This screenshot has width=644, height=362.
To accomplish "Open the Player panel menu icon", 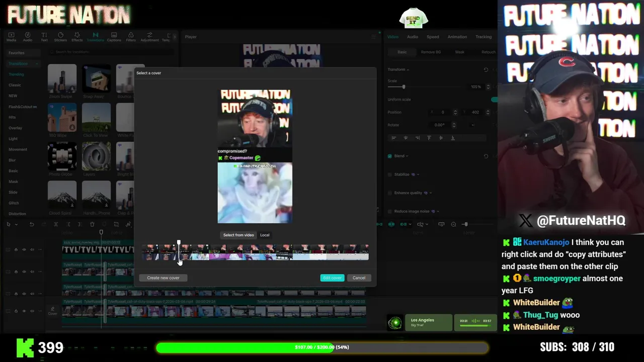I will pyautogui.click(x=373, y=37).
